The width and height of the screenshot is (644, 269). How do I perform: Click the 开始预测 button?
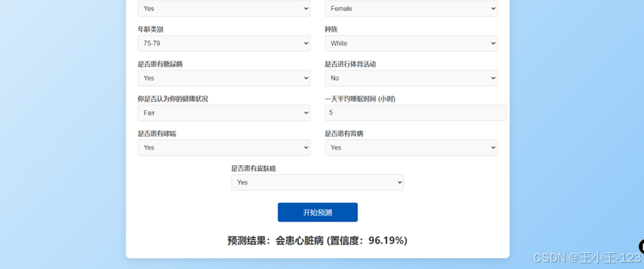tap(318, 213)
